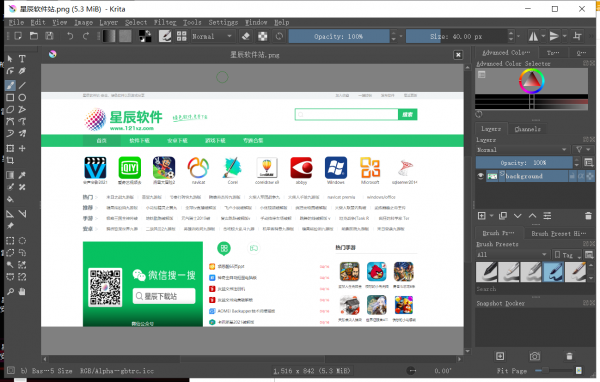This screenshot has width=600, height=382.
Task: Select the Ellipse tool
Action: click(22, 97)
